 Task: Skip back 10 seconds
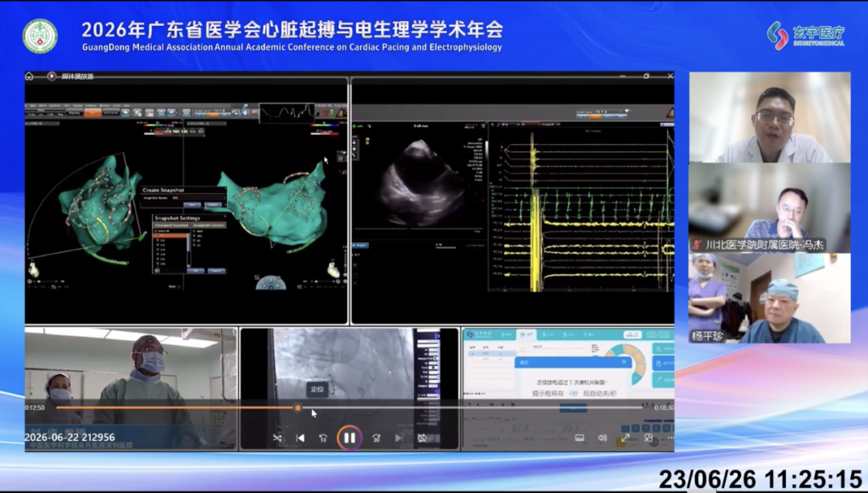[x=323, y=438]
